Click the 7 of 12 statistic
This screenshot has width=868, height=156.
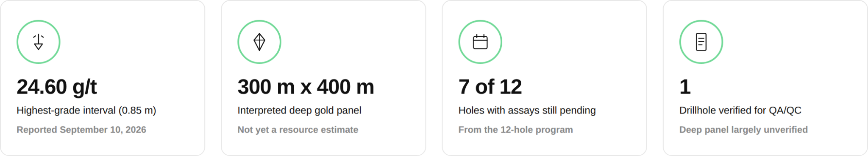coord(490,87)
